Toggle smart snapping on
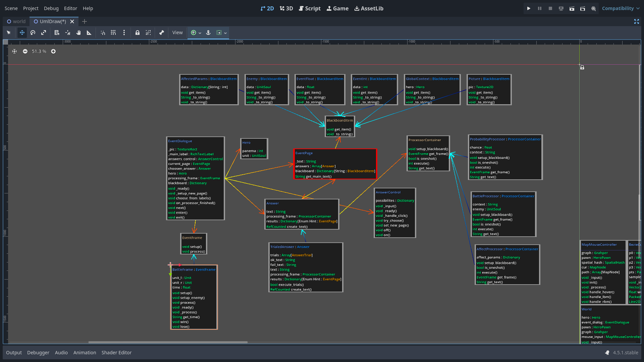644x362 pixels. click(x=103, y=33)
